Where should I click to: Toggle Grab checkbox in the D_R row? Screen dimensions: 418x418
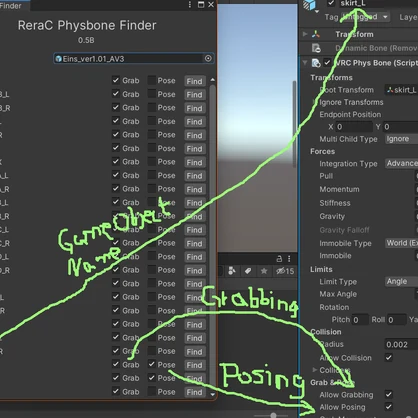(x=115, y=270)
